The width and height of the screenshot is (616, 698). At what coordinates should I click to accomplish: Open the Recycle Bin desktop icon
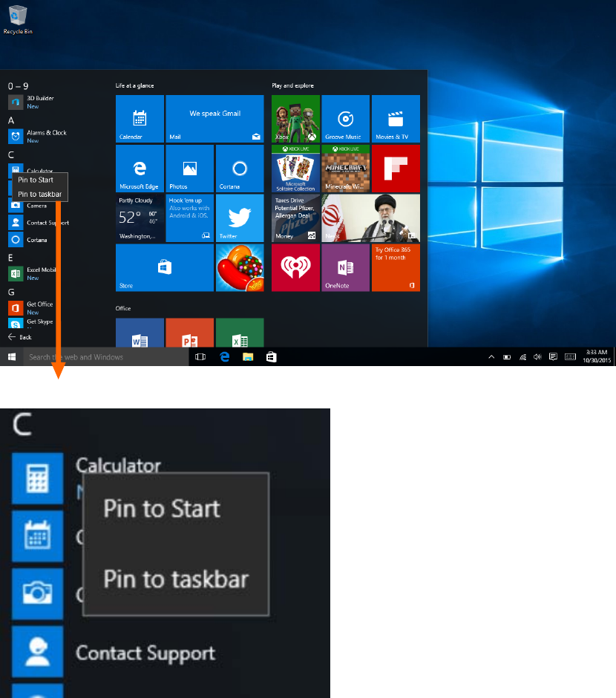[17, 19]
